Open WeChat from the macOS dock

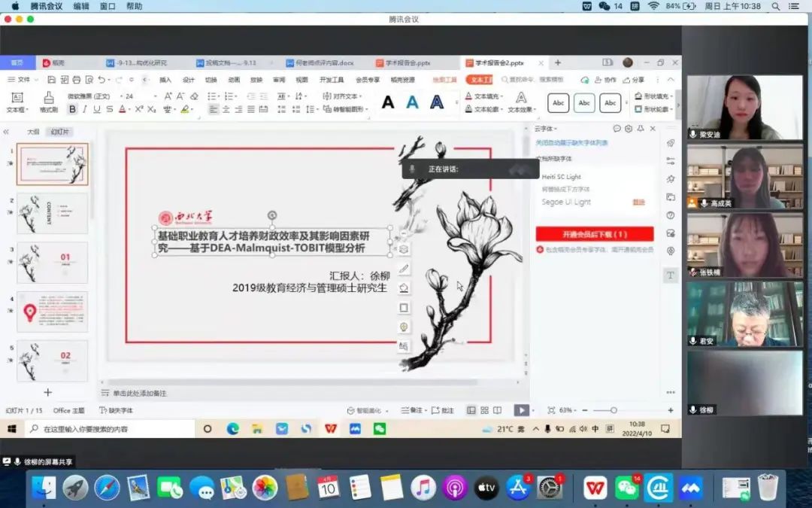626,488
